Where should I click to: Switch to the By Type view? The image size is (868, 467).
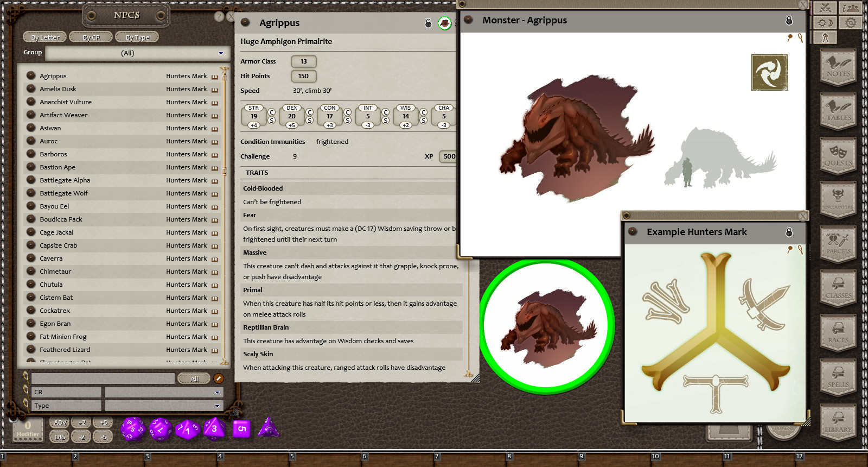[137, 37]
